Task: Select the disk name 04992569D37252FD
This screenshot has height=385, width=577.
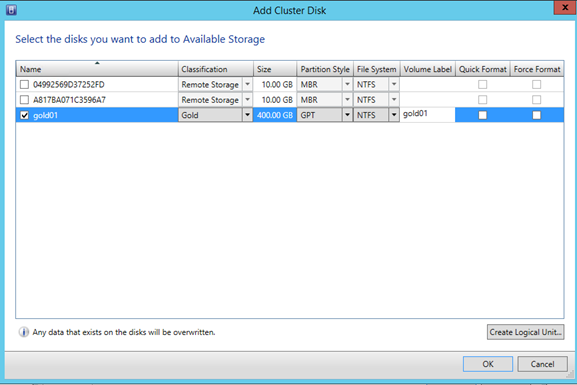Action: pos(69,85)
